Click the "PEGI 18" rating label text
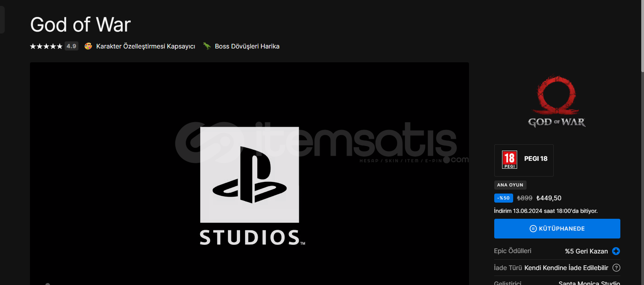 coord(536,158)
